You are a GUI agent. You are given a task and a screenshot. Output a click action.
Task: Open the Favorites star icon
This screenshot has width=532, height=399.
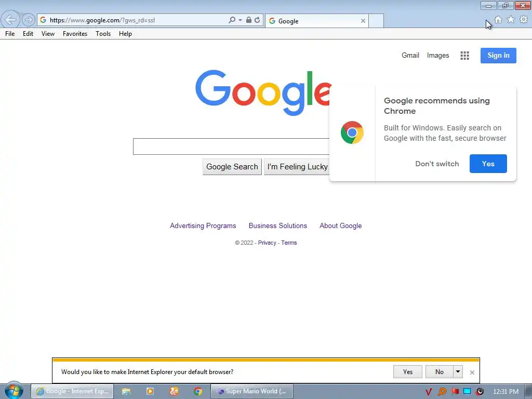coord(511,20)
